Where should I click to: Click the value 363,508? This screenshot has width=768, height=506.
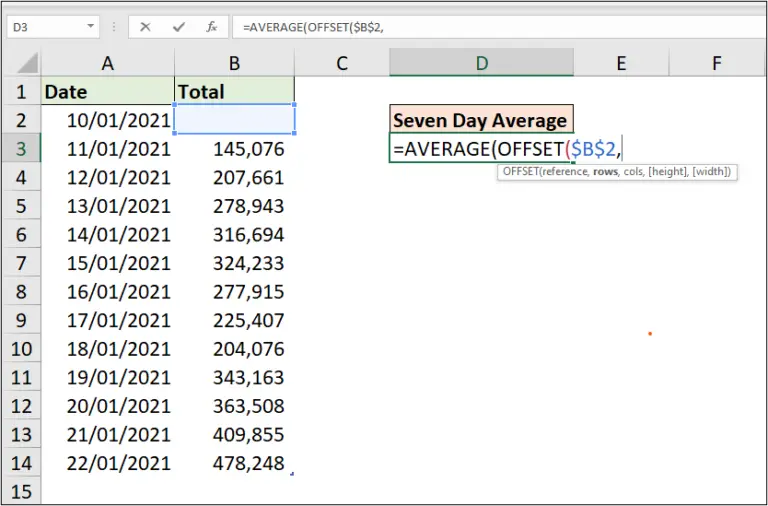pos(248,406)
